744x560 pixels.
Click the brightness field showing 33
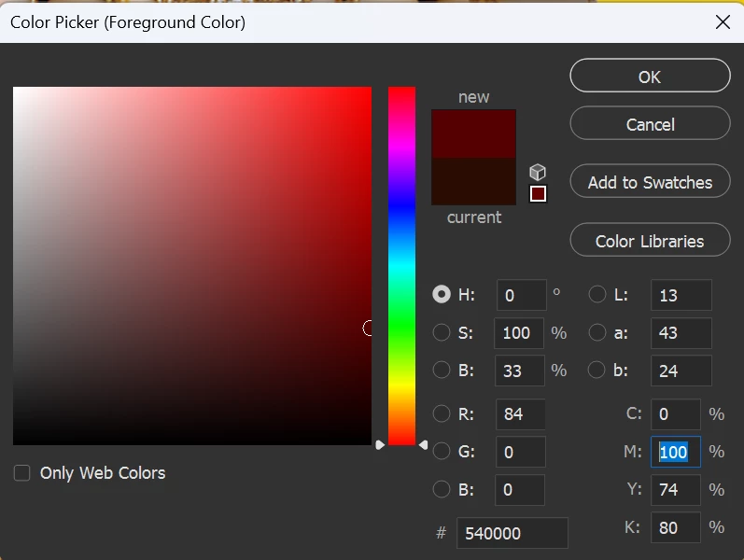[519, 371]
